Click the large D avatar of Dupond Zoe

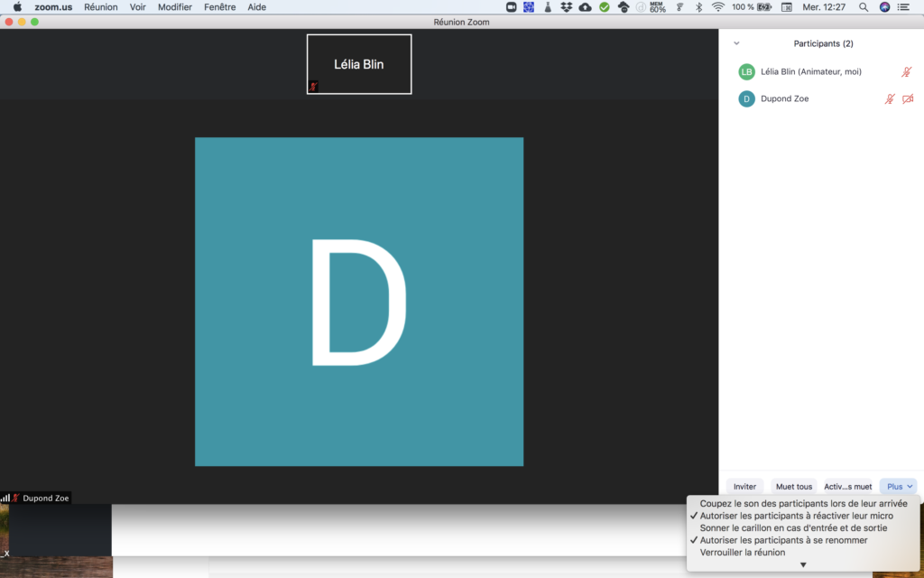[359, 302]
